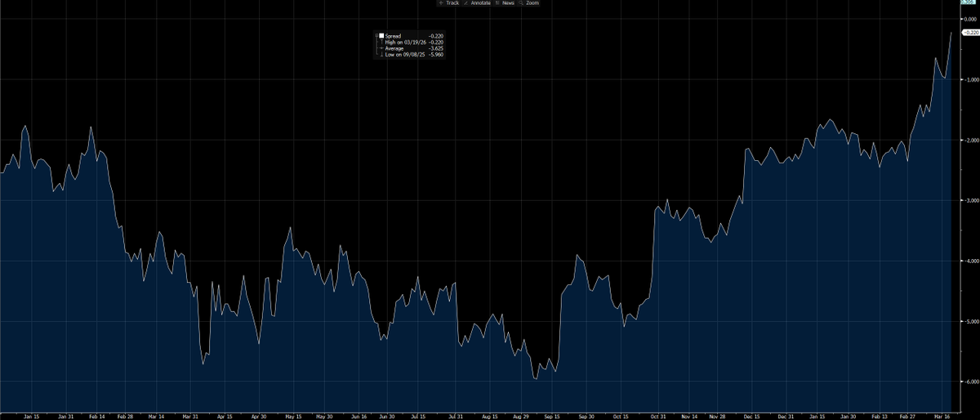Click the chart line peak at far right

[951, 33]
